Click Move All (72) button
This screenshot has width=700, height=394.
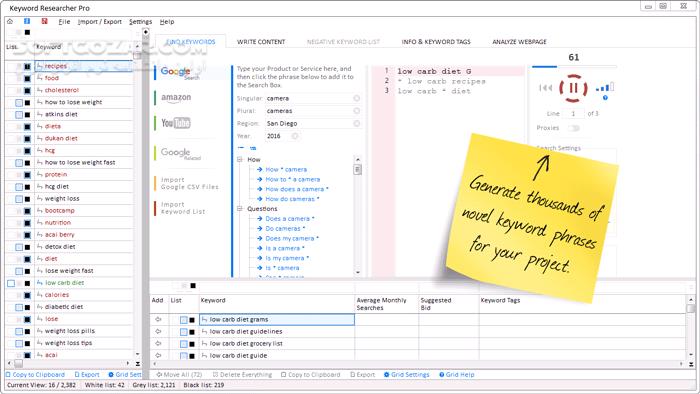[x=179, y=375]
